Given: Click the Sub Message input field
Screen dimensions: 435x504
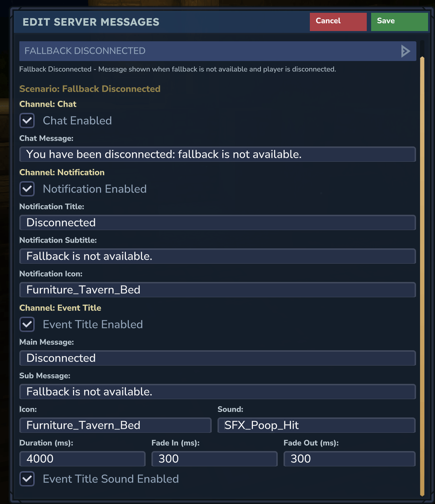Looking at the screenshot, I should (217, 392).
